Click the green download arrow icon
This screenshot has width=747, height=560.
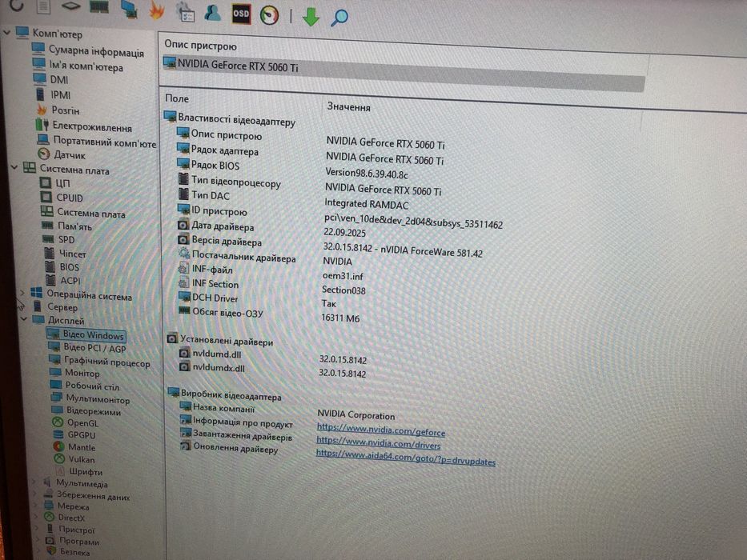coord(311,17)
